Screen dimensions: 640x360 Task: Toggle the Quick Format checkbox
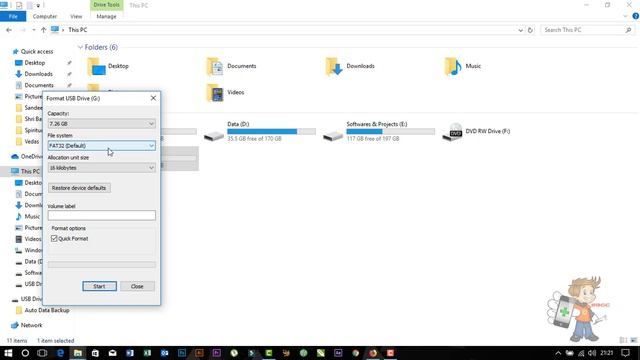[54, 238]
